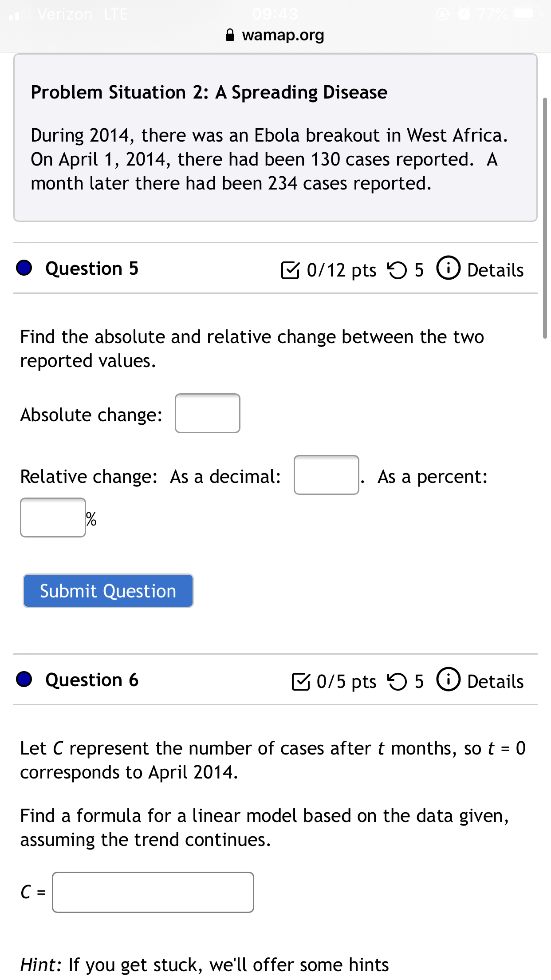
Task: Tap the Question 6 info icon
Action: tap(449, 680)
